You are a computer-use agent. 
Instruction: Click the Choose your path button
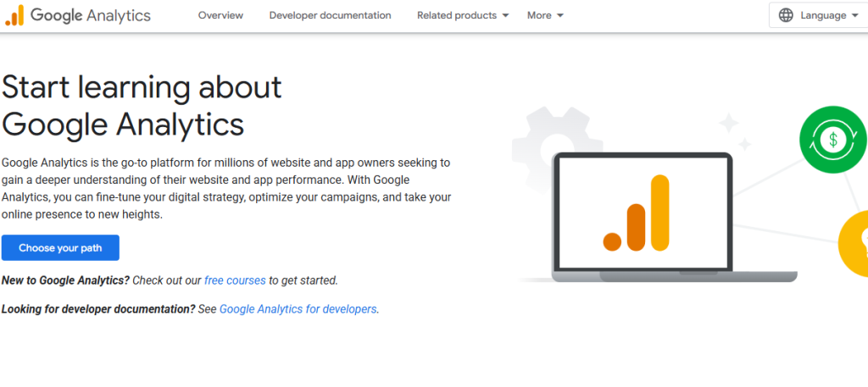click(x=60, y=247)
